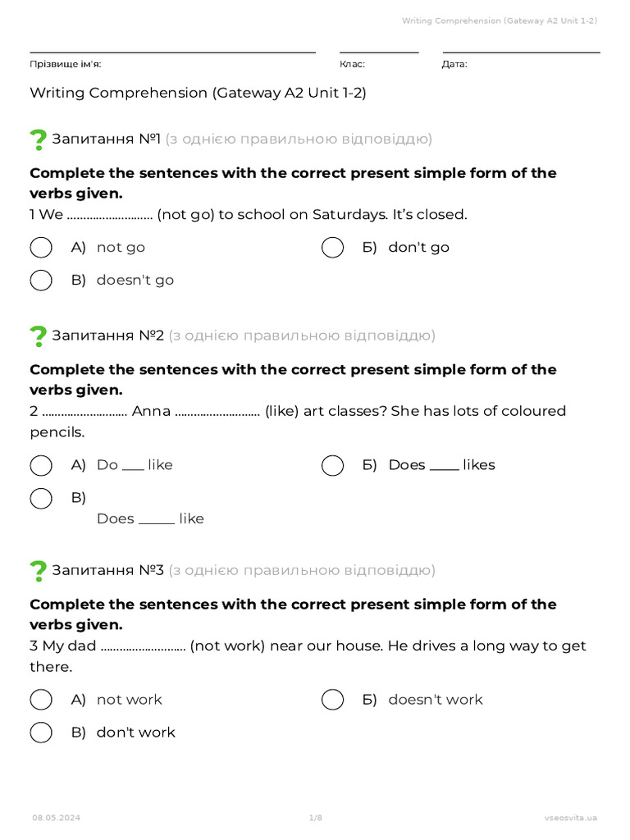Select radio option А) not go
Screen dimensions: 630x840
point(41,248)
